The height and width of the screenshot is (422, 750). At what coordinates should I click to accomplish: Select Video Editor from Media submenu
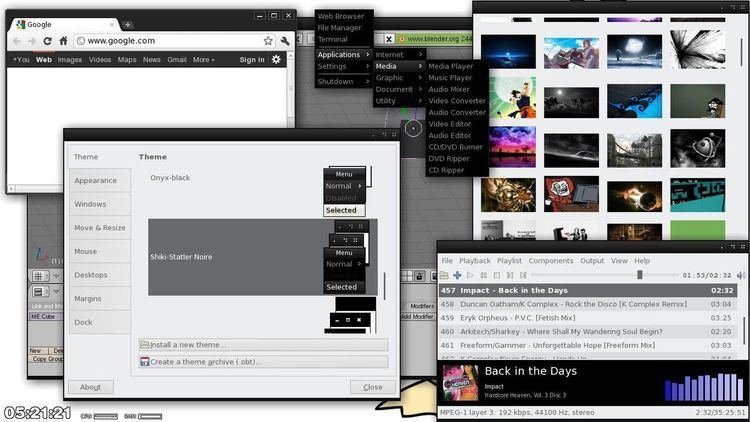tap(449, 124)
